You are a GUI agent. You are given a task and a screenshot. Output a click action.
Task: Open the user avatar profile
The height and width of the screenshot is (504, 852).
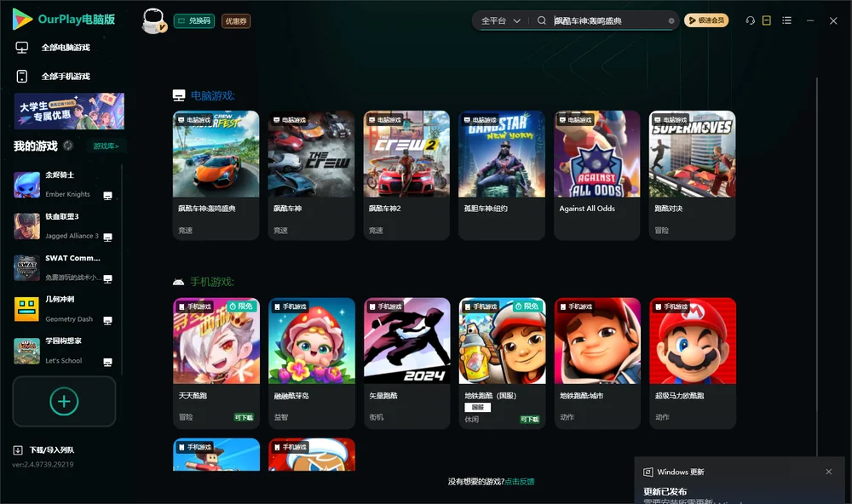pyautogui.click(x=153, y=20)
